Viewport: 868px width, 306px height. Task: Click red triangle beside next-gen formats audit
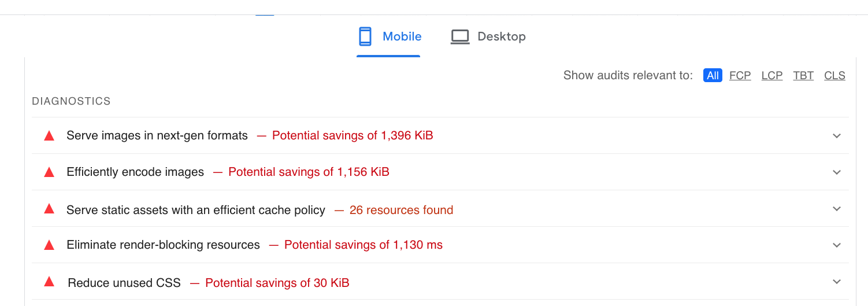(49, 136)
